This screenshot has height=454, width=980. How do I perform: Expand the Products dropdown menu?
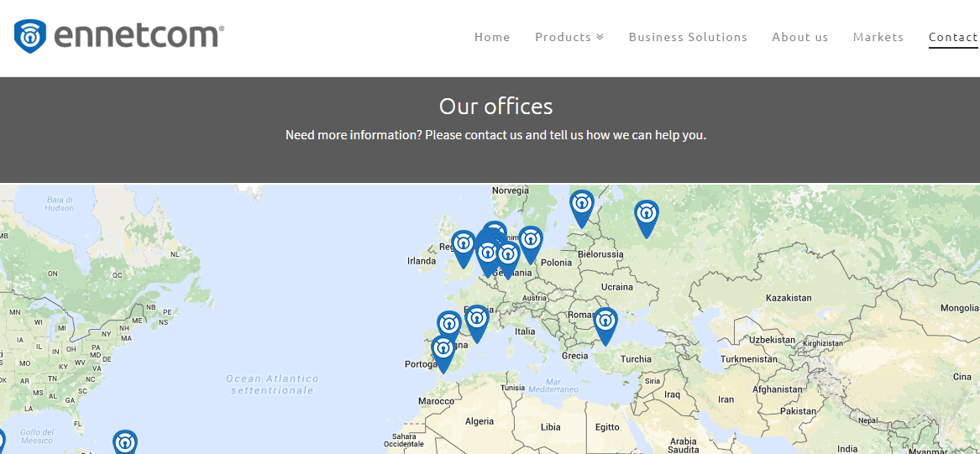(x=569, y=37)
